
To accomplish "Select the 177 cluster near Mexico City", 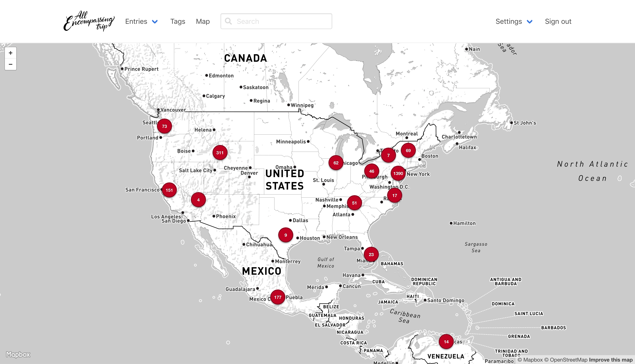I will 278,297.
